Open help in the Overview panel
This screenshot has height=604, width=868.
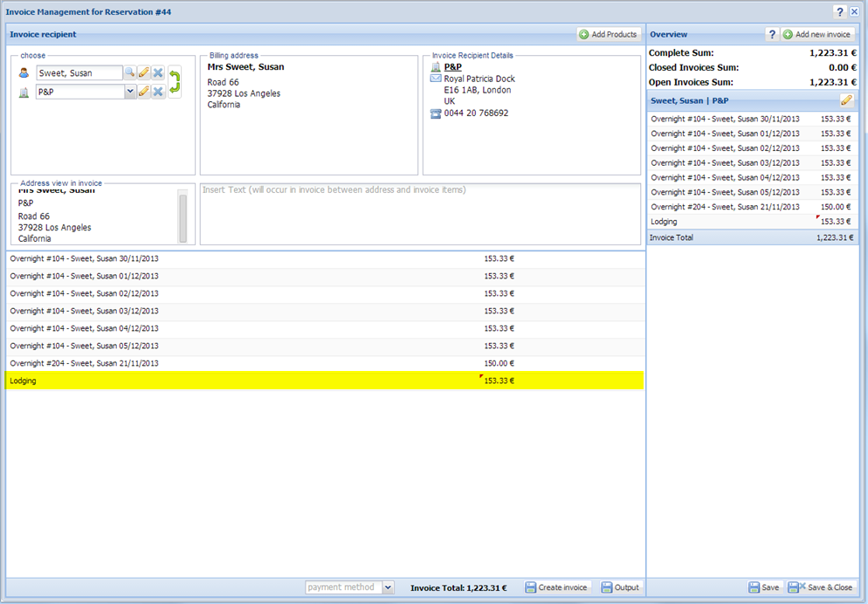click(772, 34)
